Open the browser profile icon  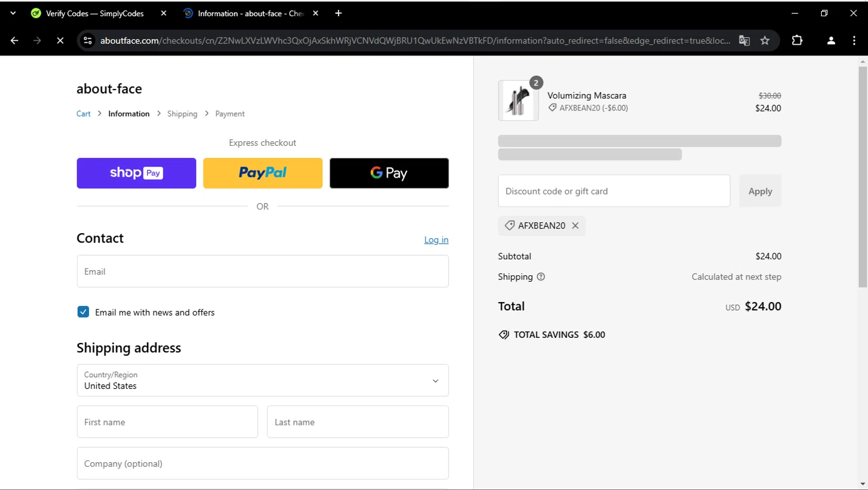[x=831, y=40]
